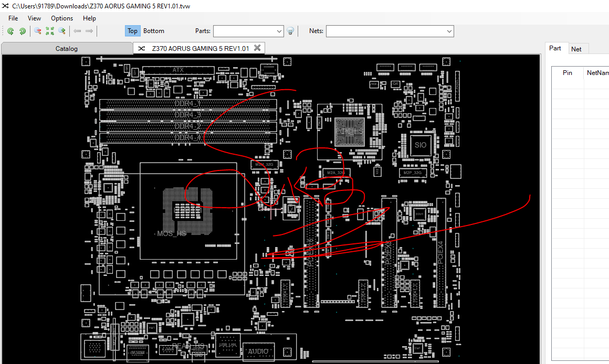The height and width of the screenshot is (364, 609).
Task: Open the Help menu
Action: (x=89, y=18)
